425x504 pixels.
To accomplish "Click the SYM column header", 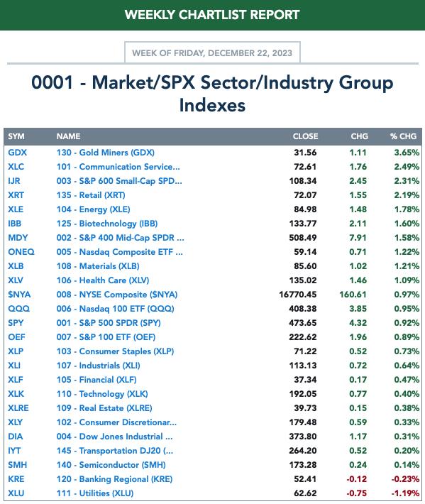I will (x=16, y=136).
